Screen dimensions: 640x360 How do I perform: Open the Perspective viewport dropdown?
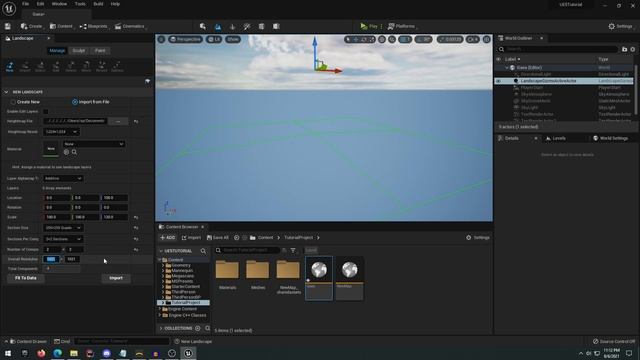click(185, 39)
